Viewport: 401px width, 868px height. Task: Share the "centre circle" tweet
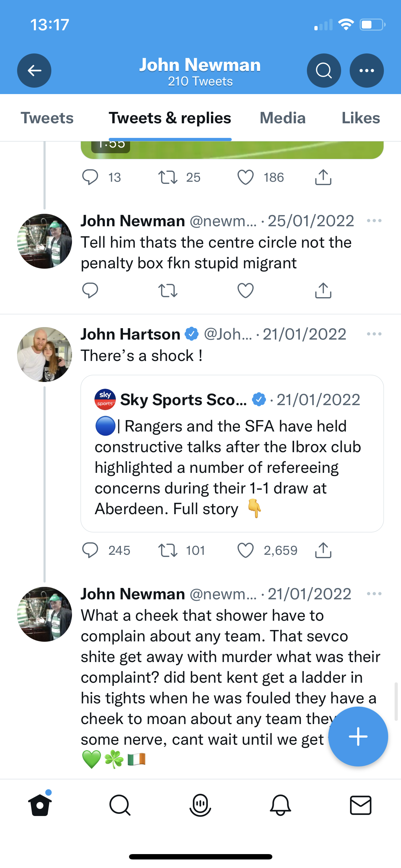[x=323, y=290]
